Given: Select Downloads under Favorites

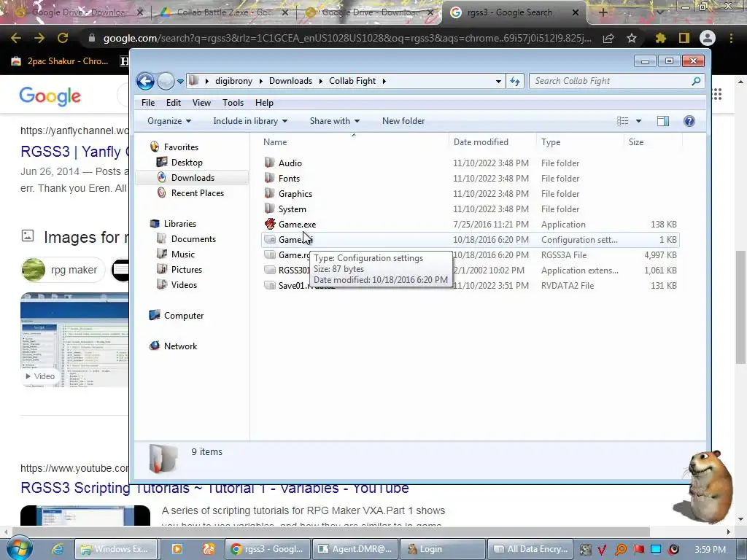Looking at the screenshot, I should tap(193, 178).
